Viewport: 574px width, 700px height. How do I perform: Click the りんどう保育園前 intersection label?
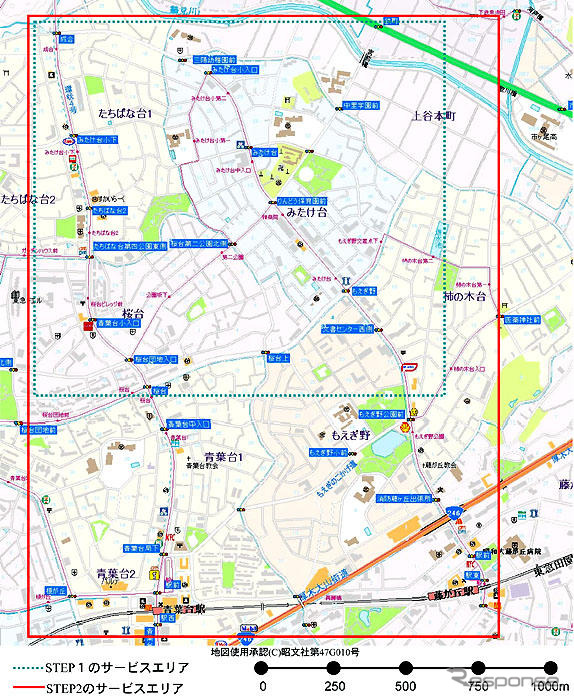coord(302,201)
